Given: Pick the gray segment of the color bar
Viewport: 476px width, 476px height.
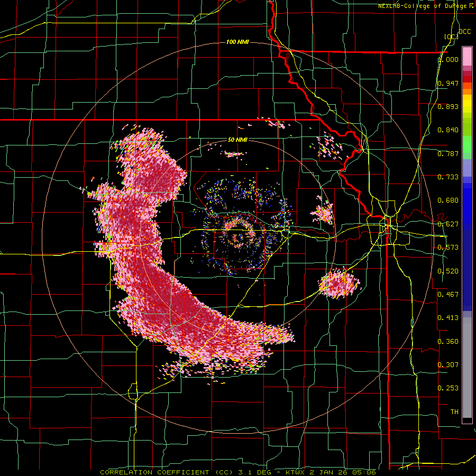Looking at the screenshot, I should [x=467, y=368].
